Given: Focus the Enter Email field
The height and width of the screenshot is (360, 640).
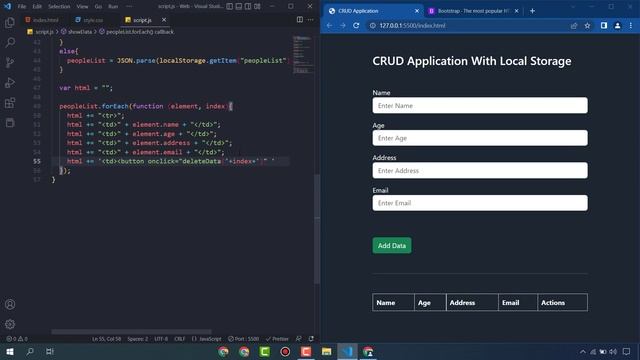Looking at the screenshot, I should pos(480,203).
